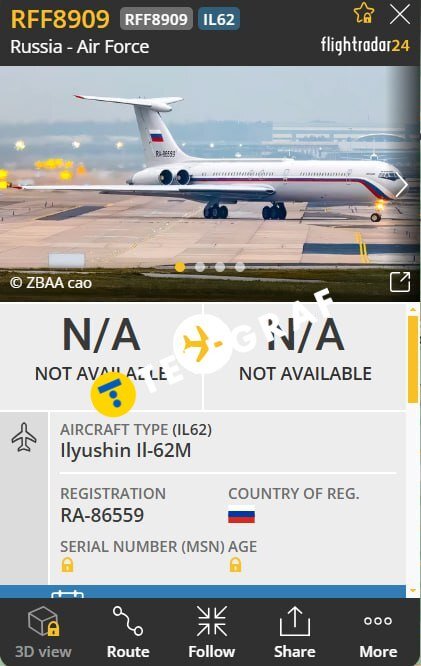Open aircraft photo in external window
Screen dimensions: 421x666
pos(400,282)
